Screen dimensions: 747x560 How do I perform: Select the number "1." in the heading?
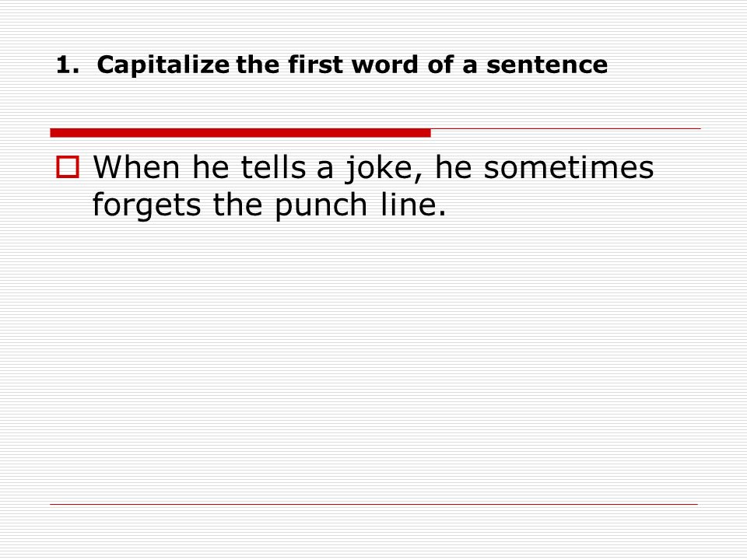[68, 65]
